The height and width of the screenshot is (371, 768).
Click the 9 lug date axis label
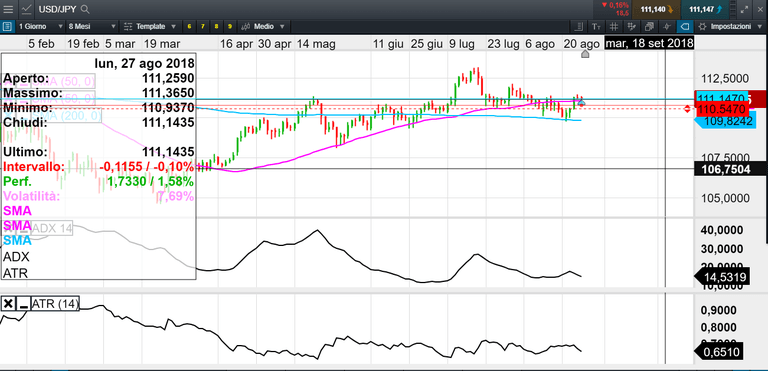pyautogui.click(x=462, y=44)
